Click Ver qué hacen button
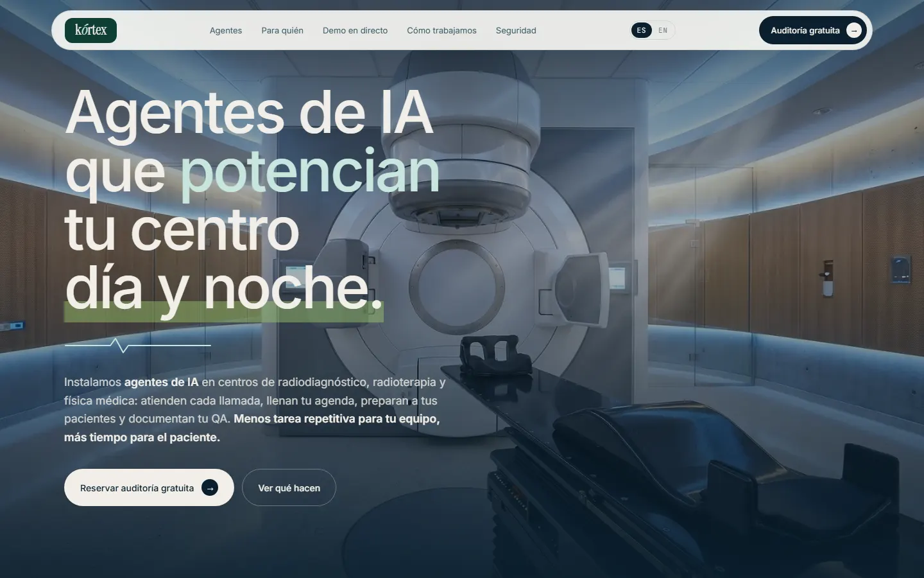This screenshot has width=924, height=578. click(x=289, y=487)
